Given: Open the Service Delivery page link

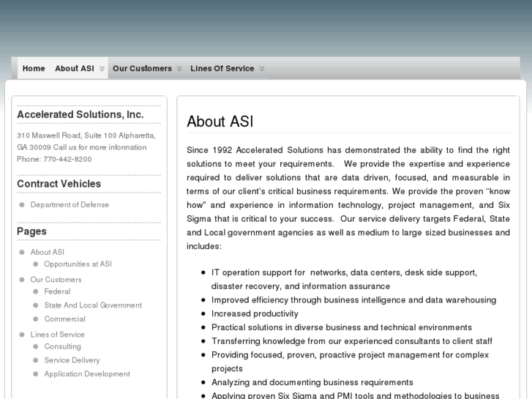Looking at the screenshot, I should point(72,360).
